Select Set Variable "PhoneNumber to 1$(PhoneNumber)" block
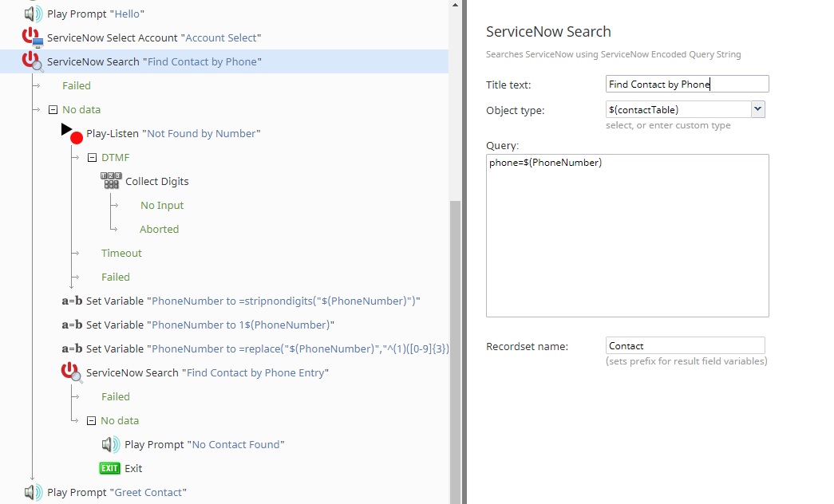The height and width of the screenshot is (504, 834). point(210,325)
